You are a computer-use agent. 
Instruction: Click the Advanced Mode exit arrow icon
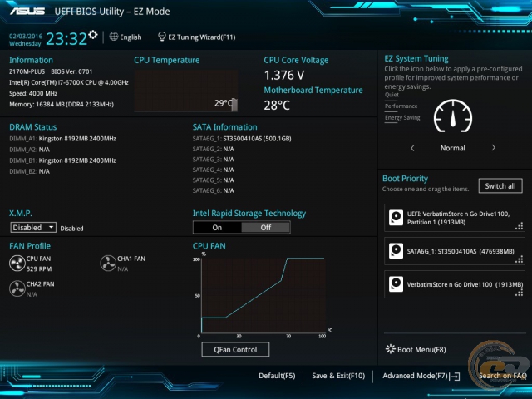(x=455, y=377)
